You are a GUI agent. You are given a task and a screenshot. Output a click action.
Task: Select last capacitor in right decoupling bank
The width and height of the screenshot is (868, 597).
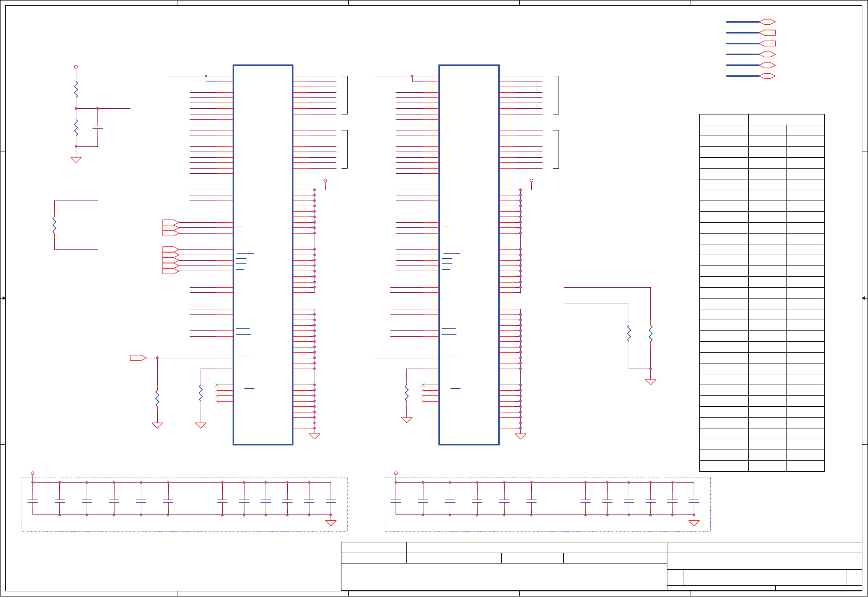click(x=694, y=501)
